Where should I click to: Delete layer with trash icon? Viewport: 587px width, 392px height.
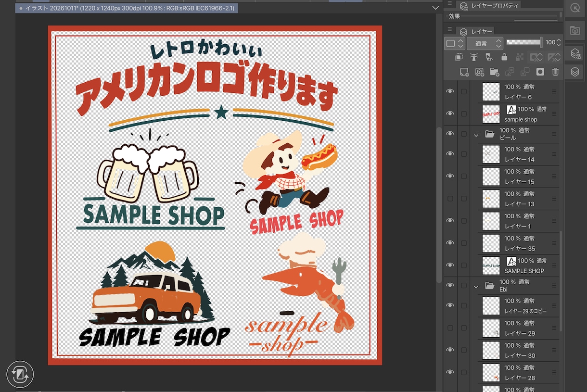point(555,72)
